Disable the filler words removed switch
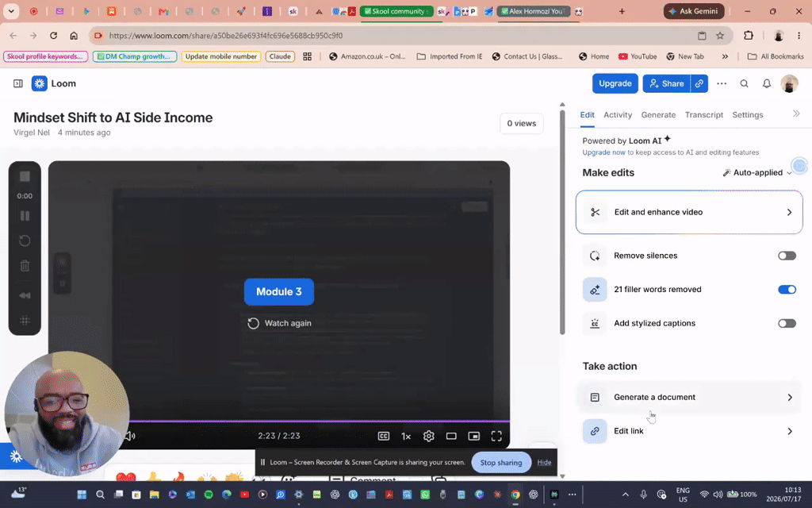The height and width of the screenshot is (508, 812). point(787,289)
